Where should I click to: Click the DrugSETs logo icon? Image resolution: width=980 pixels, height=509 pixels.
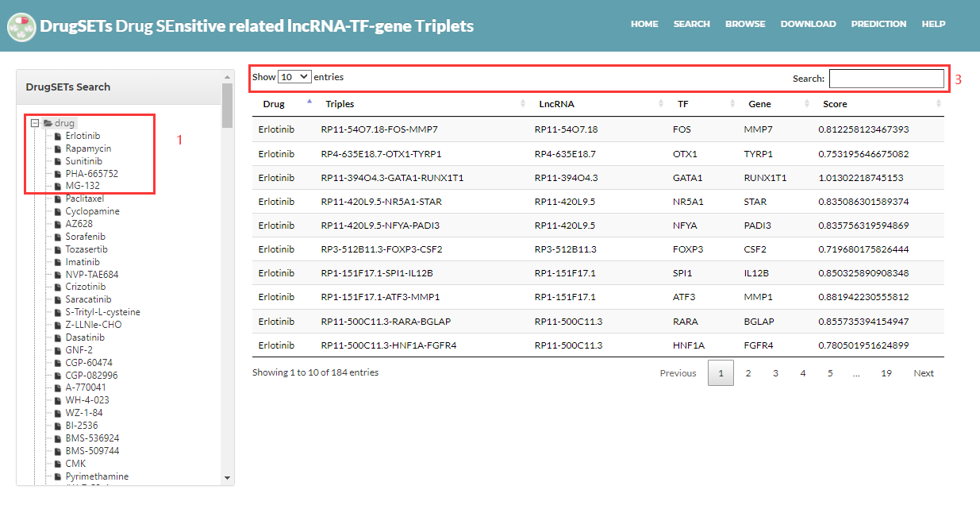click(x=21, y=26)
